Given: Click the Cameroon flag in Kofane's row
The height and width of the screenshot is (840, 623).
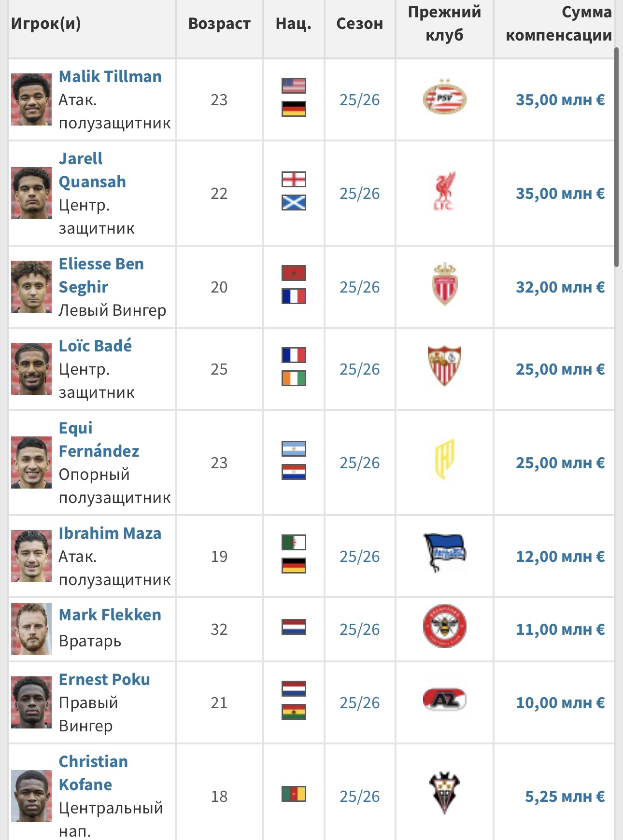Looking at the screenshot, I should pos(294,794).
